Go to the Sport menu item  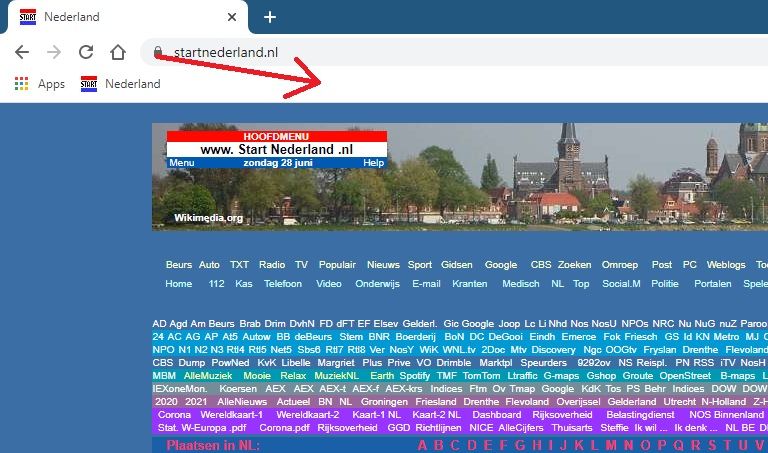pos(420,265)
